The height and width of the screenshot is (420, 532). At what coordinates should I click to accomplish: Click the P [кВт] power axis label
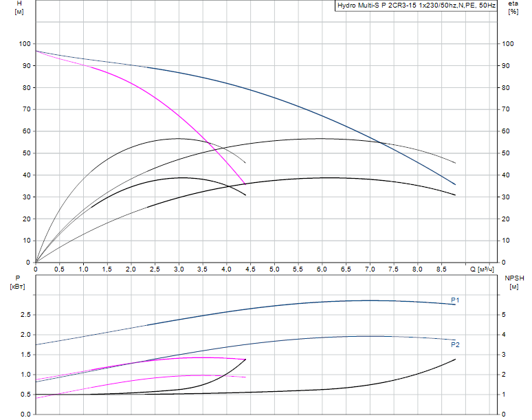pos(18,283)
